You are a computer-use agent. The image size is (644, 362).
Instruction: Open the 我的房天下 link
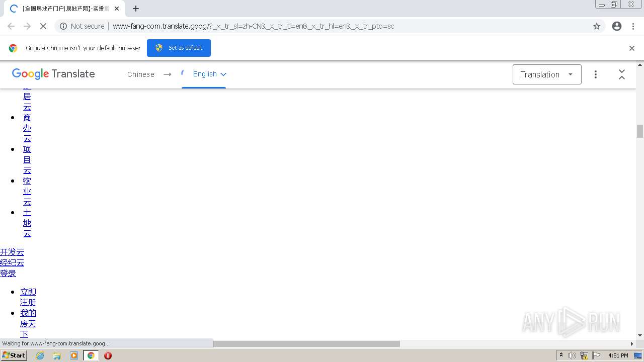[28, 323]
